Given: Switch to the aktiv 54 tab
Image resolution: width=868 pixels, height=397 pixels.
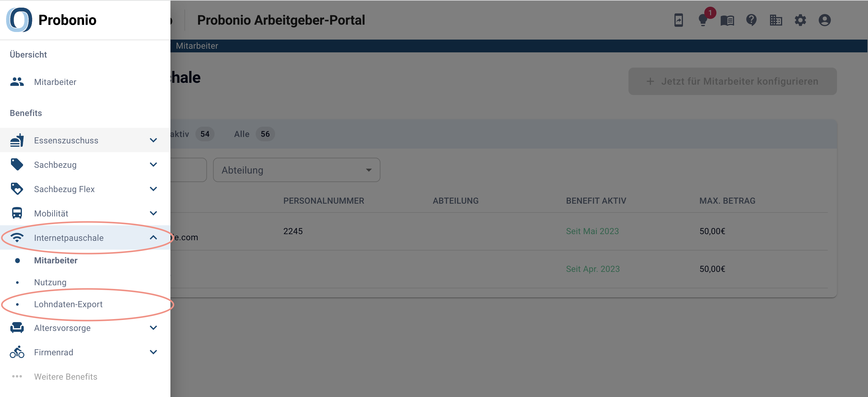Looking at the screenshot, I should coord(192,134).
